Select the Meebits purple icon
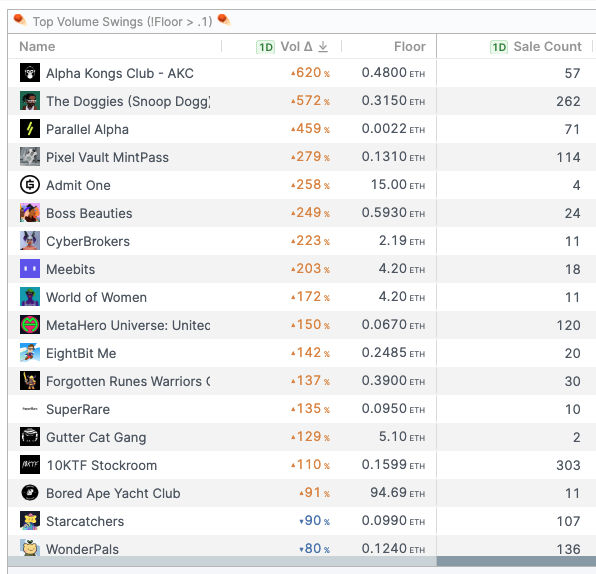 coord(30,269)
